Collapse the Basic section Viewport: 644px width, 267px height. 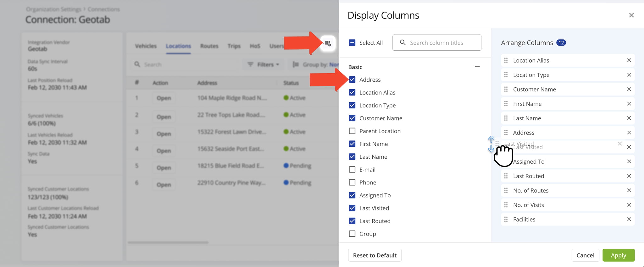click(477, 67)
